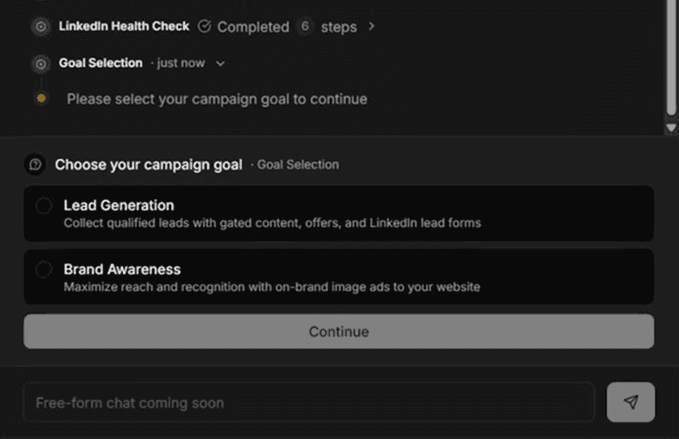The image size is (679, 439).
Task: Select the Lead Generation radio button
Action: (x=44, y=206)
